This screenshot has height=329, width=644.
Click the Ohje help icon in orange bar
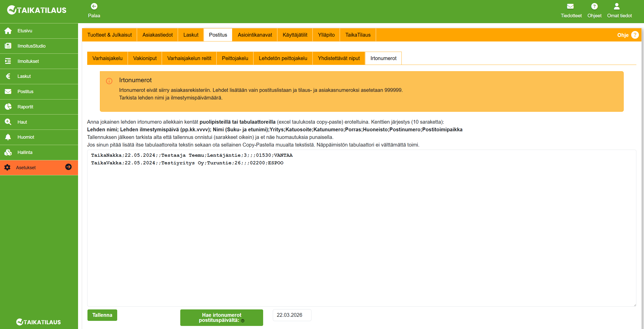coord(635,35)
